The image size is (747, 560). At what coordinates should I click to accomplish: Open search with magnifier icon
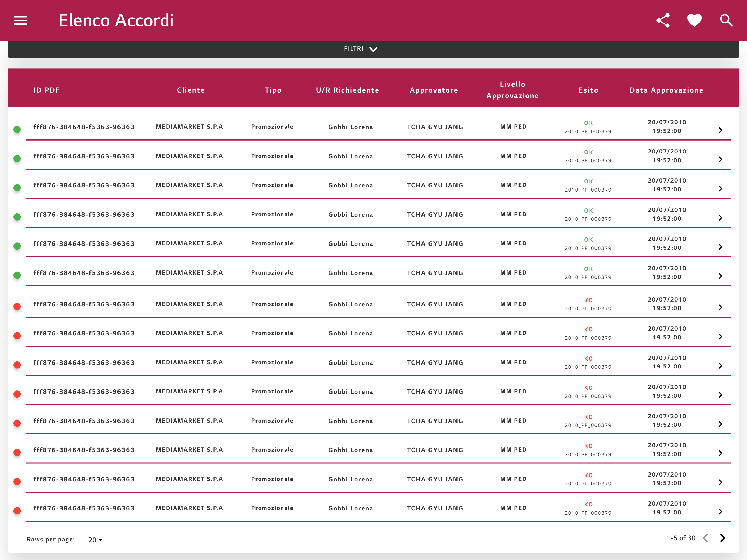726,20
